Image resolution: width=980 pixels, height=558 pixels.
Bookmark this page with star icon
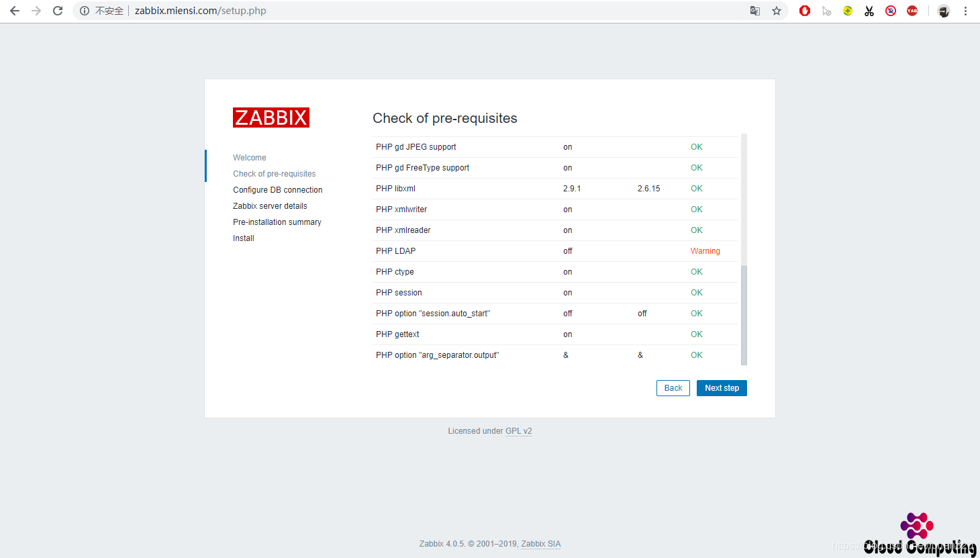click(777, 11)
